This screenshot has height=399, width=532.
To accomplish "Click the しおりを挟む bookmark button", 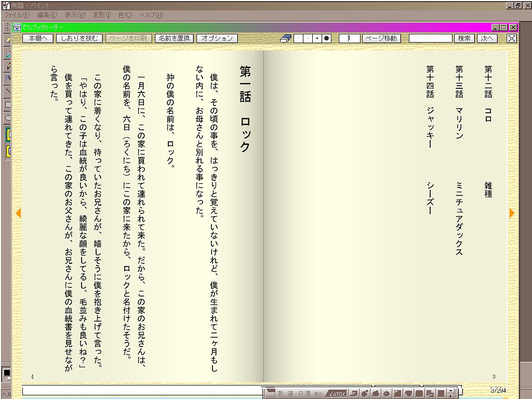I will (79, 38).
